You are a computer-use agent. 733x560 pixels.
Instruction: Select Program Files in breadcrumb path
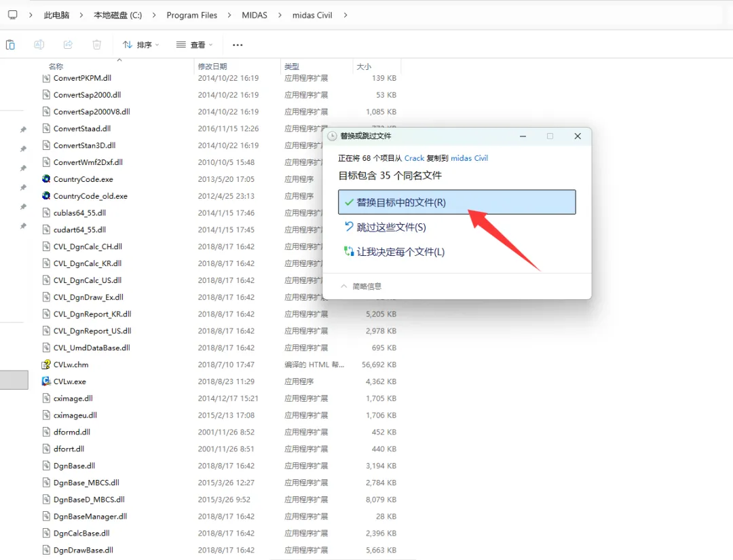click(x=192, y=15)
